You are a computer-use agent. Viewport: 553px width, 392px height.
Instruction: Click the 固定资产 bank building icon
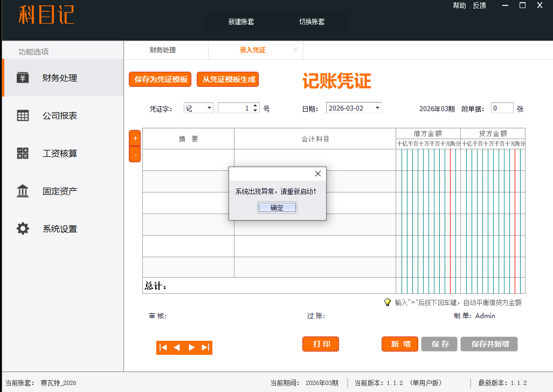[x=23, y=191]
